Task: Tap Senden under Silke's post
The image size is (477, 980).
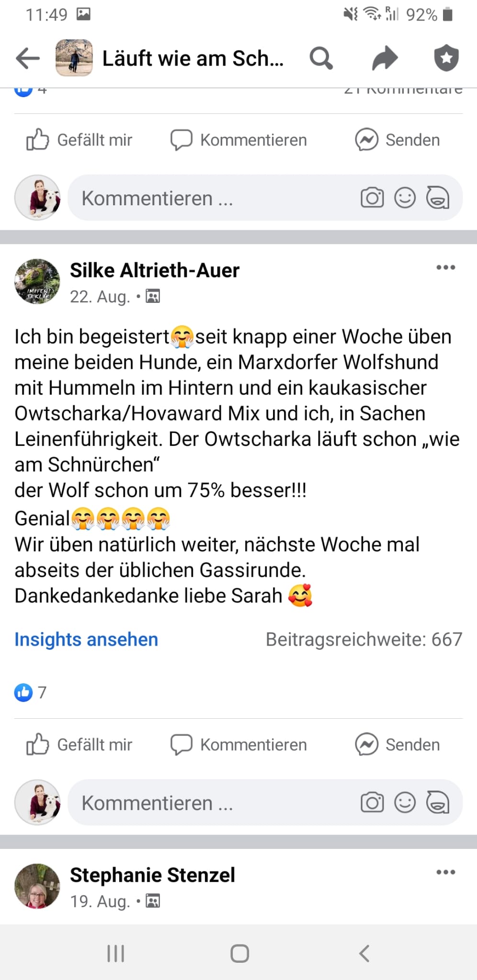Action: [x=397, y=745]
